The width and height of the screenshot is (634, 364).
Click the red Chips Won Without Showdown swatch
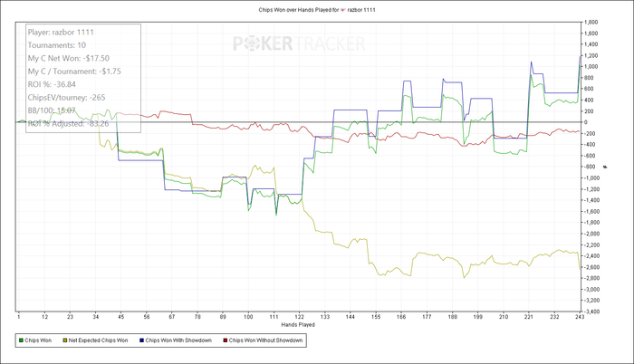226,340
